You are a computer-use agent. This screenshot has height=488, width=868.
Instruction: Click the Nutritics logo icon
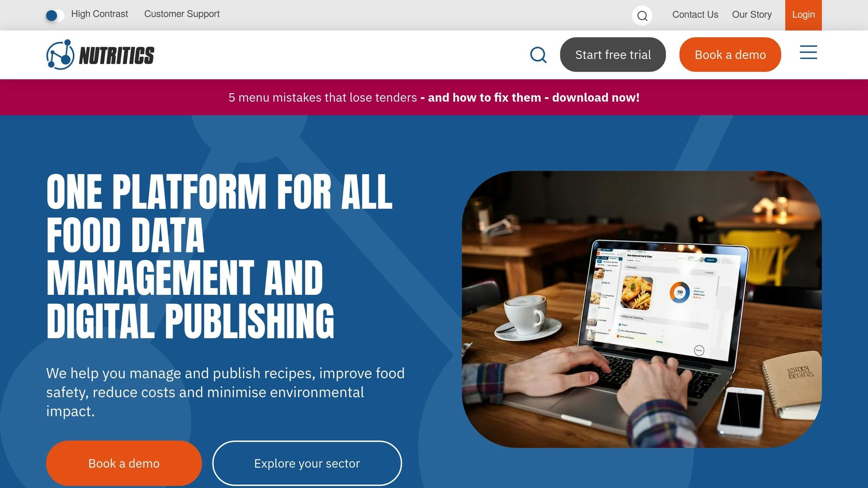click(60, 55)
